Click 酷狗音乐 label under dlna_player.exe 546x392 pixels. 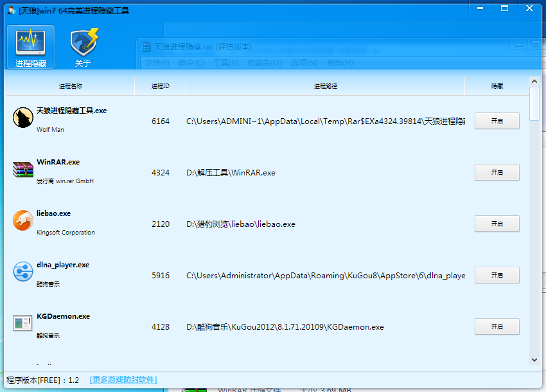tap(48, 284)
